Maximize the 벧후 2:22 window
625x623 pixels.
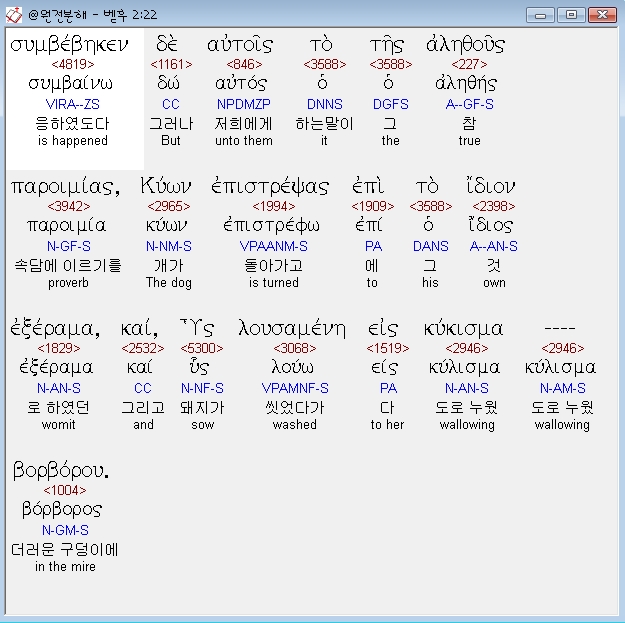tap(571, 15)
